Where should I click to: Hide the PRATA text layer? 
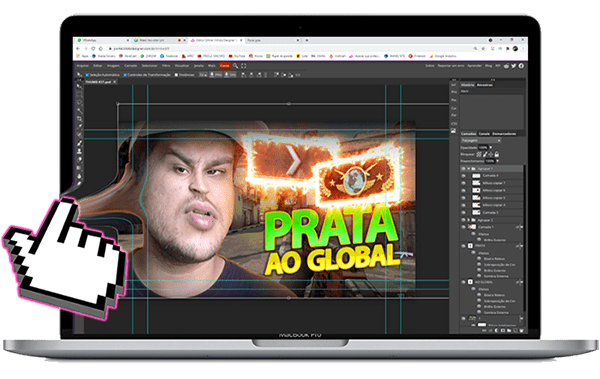(463, 246)
